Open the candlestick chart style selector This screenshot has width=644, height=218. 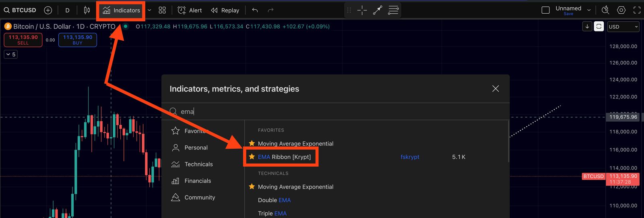tap(87, 10)
